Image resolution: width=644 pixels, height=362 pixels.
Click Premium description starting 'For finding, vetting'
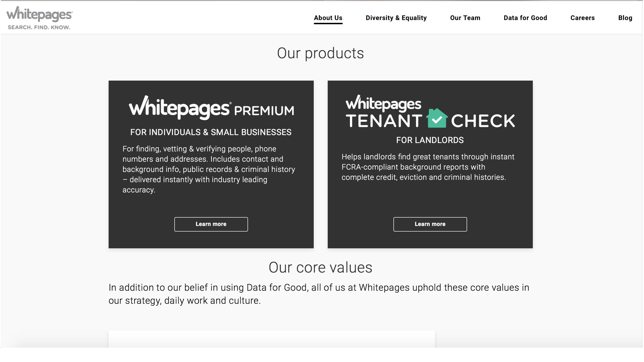[x=209, y=169]
